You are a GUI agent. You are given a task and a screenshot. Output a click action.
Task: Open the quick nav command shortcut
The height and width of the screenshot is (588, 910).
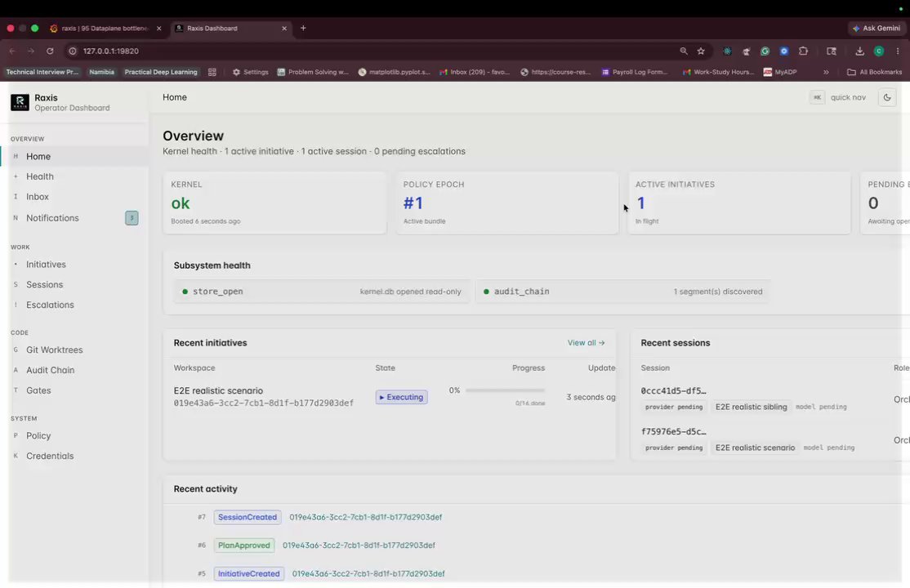point(838,97)
